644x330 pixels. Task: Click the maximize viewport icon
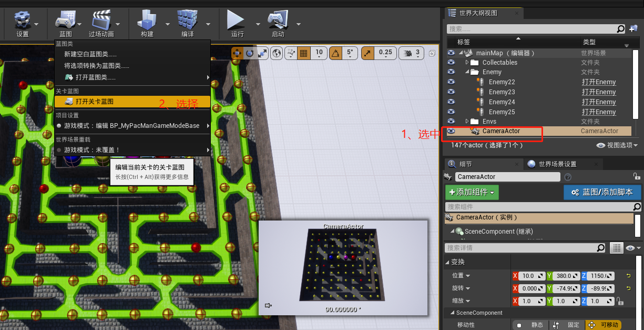(x=432, y=53)
